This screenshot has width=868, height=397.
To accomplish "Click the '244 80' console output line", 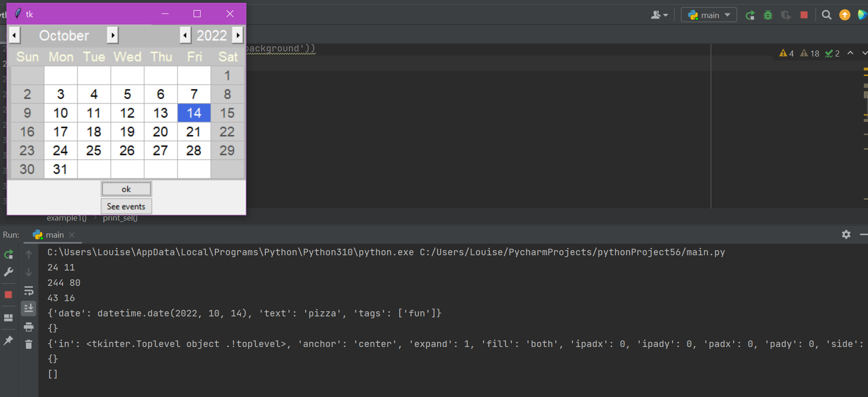I will tap(64, 283).
